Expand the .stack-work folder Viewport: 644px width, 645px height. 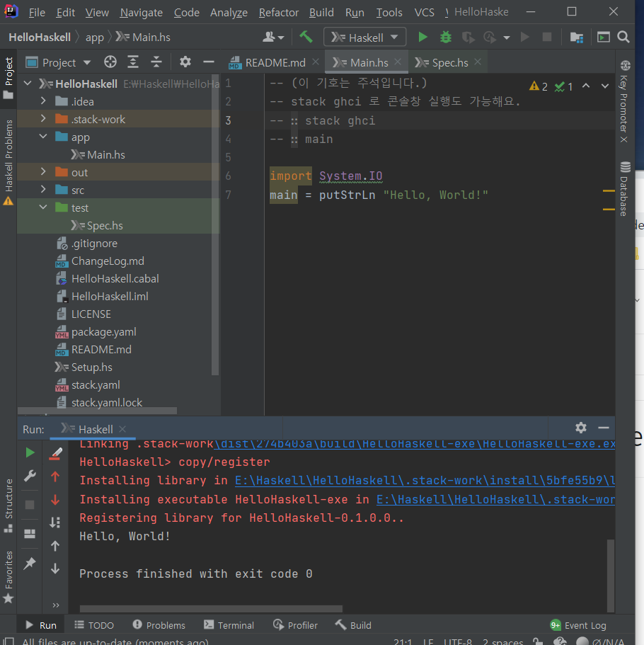[43, 118]
